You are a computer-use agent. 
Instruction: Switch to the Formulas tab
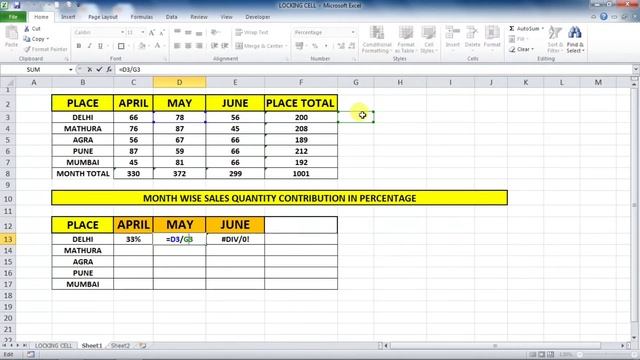coord(142,17)
